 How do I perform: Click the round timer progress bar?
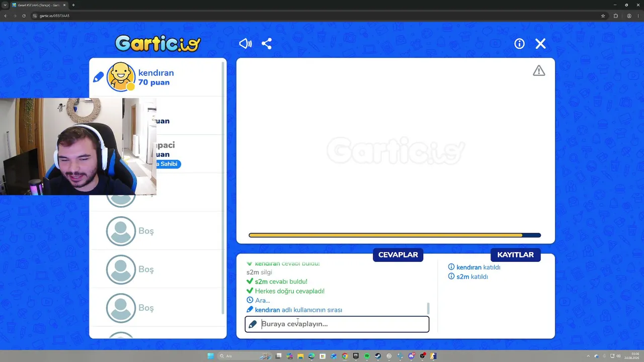[395, 235]
